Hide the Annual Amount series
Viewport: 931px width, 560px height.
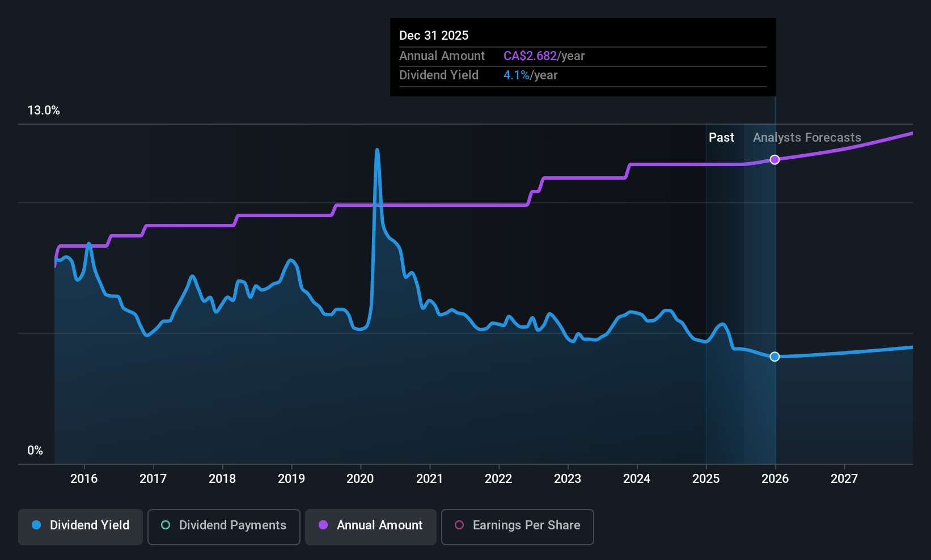pos(370,525)
